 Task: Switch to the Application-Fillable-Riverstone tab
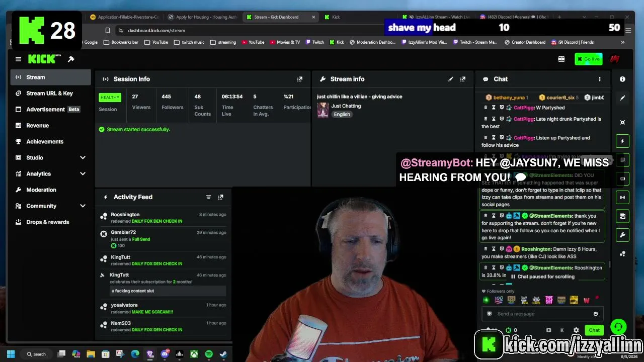click(124, 17)
